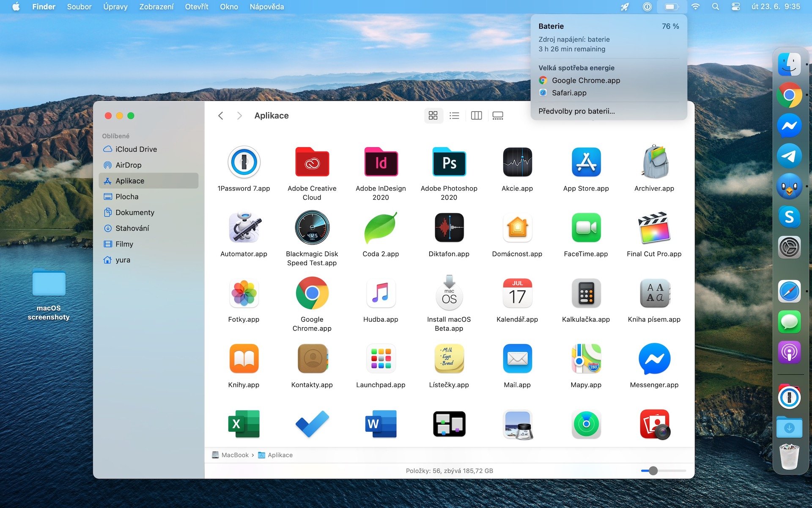This screenshot has height=508, width=812.
Task: Open Spotlight search in menu bar
Action: 716,7
